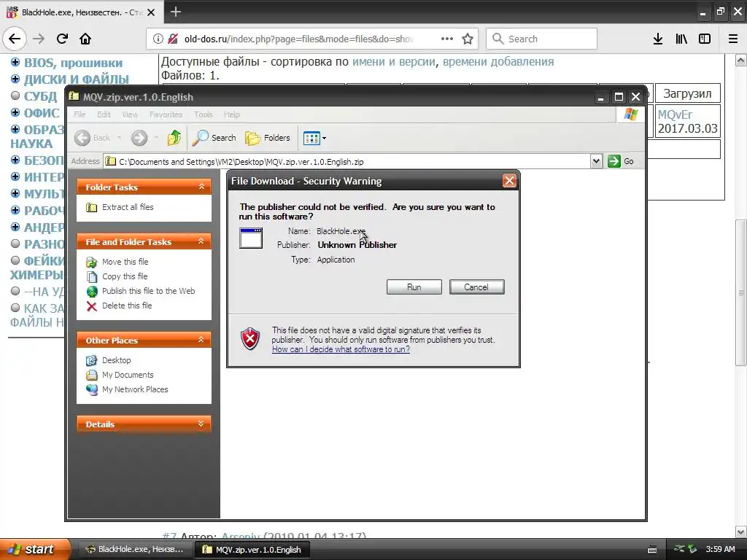Open Favorites menu in Explorer
The image size is (747, 560).
coord(166,114)
